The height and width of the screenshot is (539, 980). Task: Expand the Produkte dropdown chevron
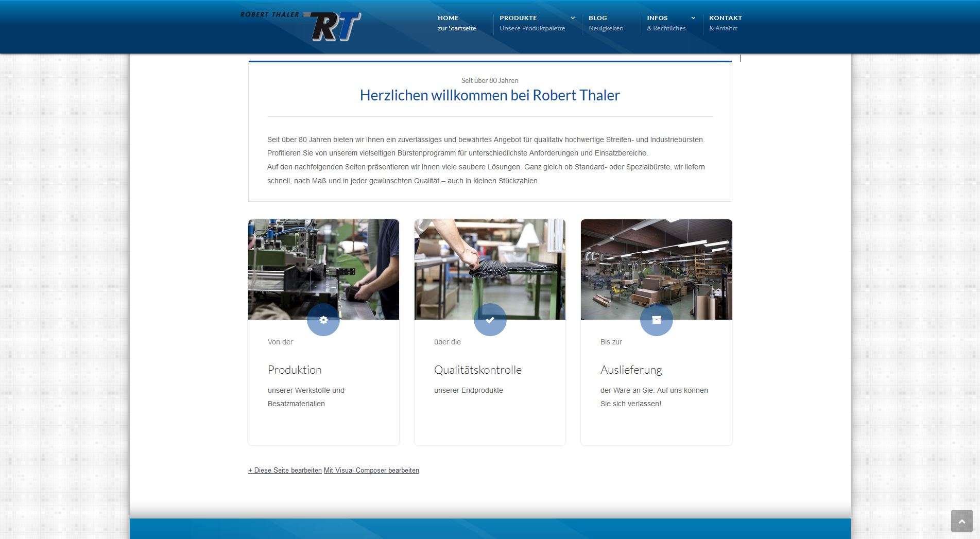point(573,18)
